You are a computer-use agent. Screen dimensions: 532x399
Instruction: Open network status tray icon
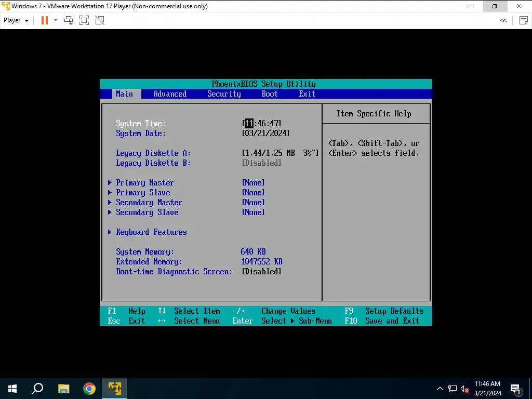(x=453, y=389)
